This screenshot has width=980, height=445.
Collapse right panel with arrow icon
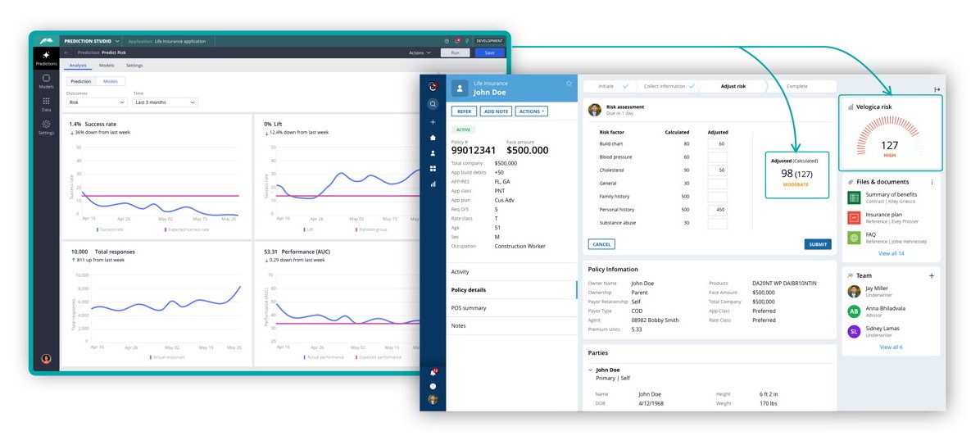937,89
